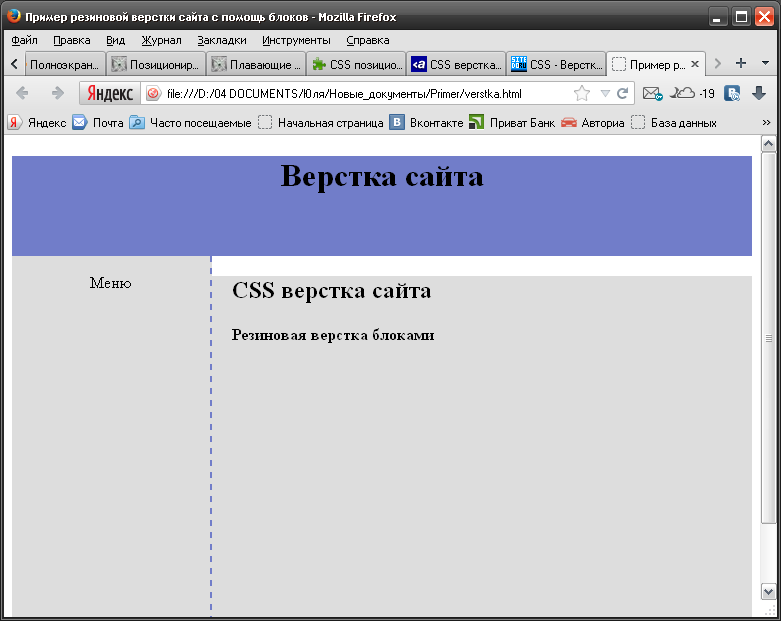Open the Yandex mail envelope icon
Viewport: 781px width, 621px height.
pyautogui.click(x=652, y=93)
